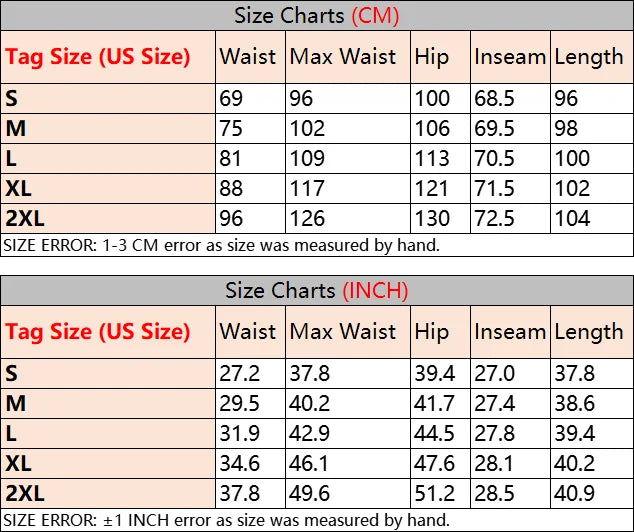Click the 29.5 waist cell in INCH chart
This screenshot has height=532, width=634.
tap(240, 404)
